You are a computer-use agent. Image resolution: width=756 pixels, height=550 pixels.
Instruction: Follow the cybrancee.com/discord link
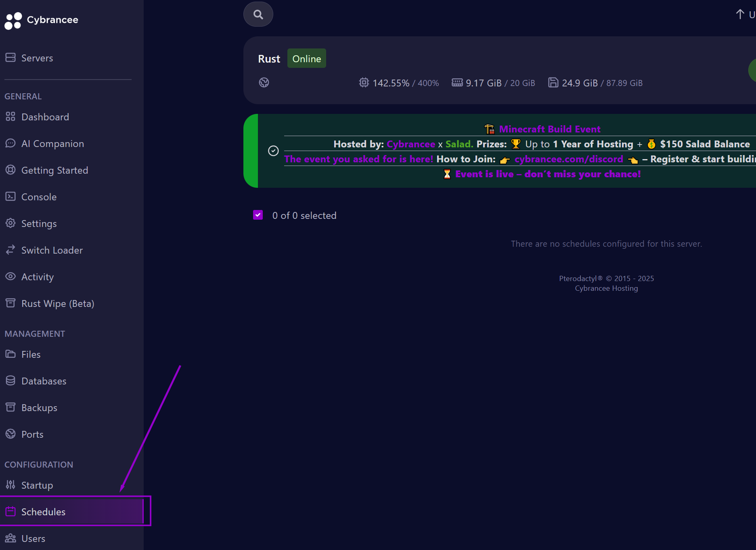point(568,159)
